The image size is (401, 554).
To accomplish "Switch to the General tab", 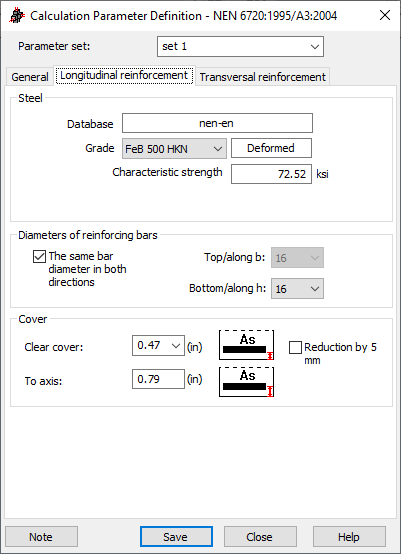I will click(x=30, y=77).
